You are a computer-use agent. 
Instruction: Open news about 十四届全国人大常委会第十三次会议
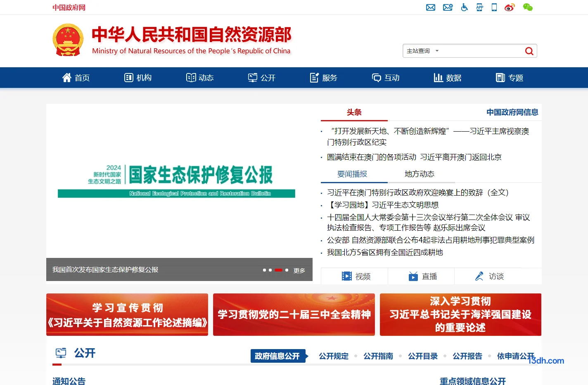[429, 222]
